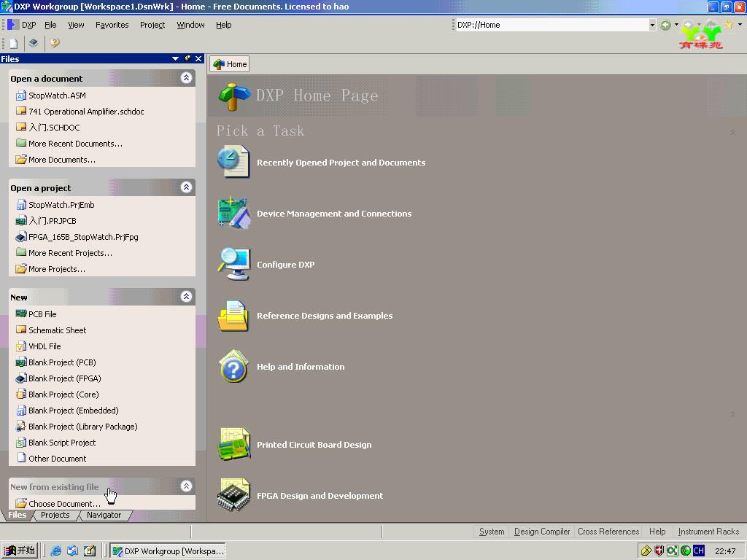Click the Help and Information icon

click(233, 366)
